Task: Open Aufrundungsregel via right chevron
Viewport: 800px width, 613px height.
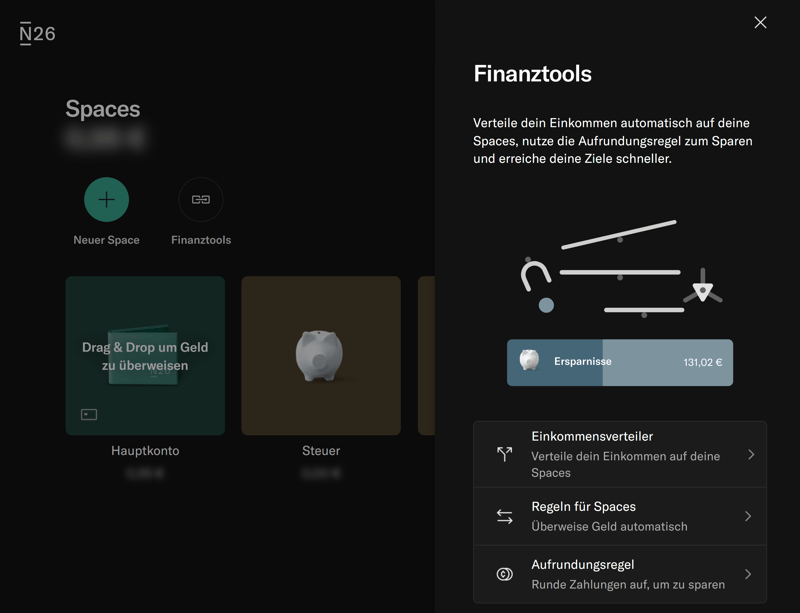Action: click(747, 574)
